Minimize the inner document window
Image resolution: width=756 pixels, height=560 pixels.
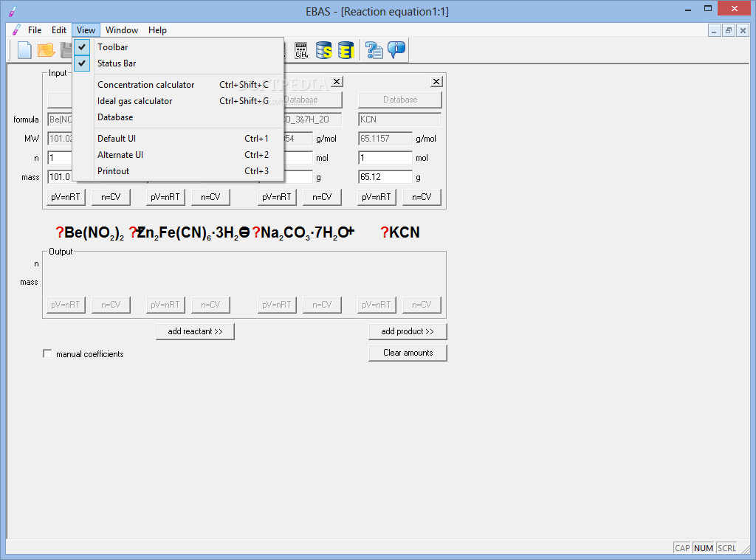point(714,30)
